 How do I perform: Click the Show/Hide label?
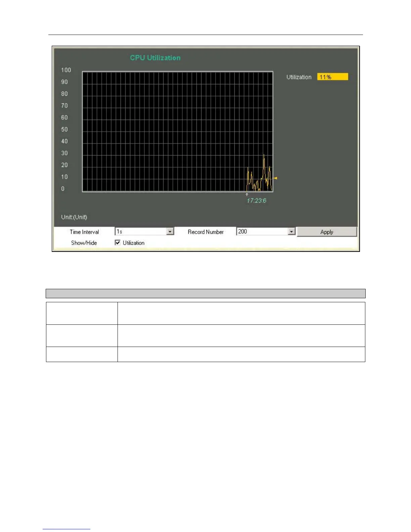coord(84,243)
